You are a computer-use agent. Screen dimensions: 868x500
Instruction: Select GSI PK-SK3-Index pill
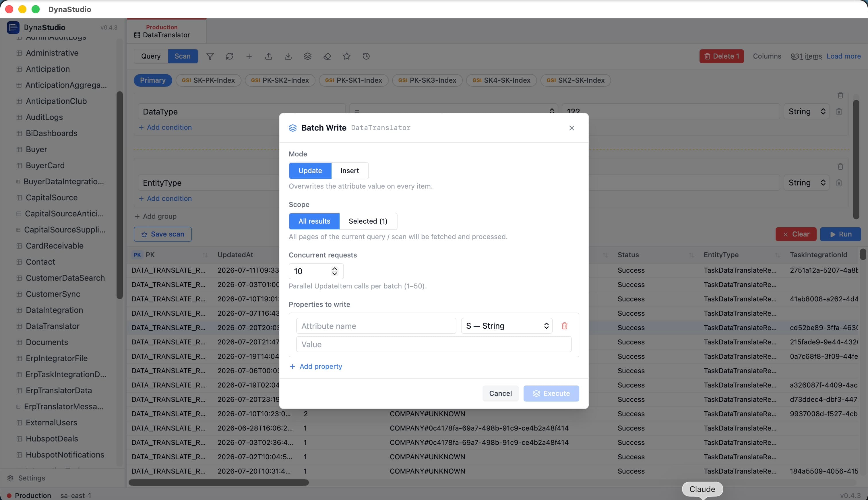(x=427, y=80)
